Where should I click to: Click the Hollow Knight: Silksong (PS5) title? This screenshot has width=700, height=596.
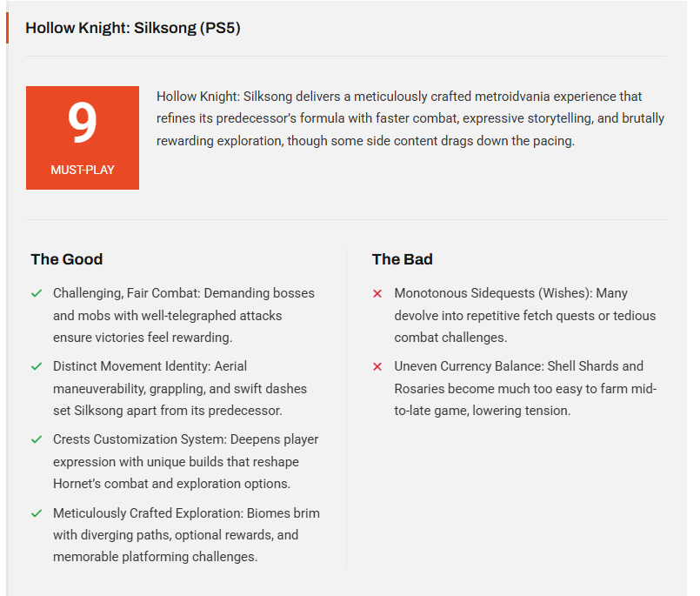click(x=132, y=28)
